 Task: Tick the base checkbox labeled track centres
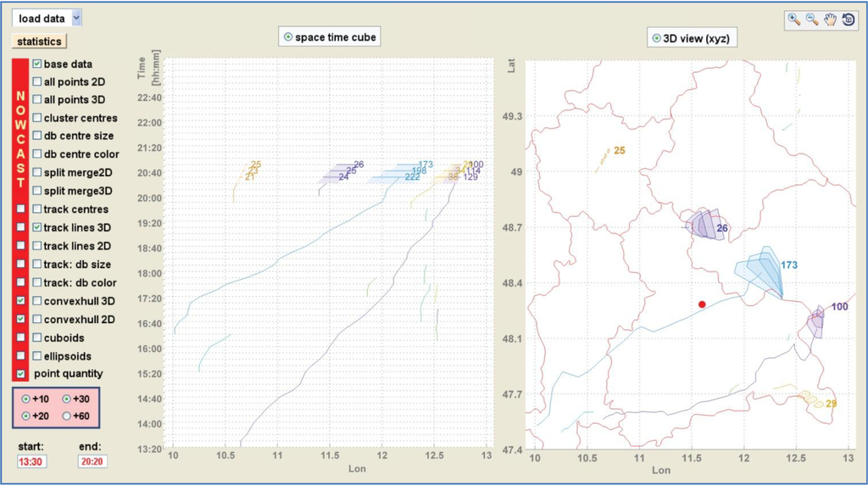(x=37, y=209)
